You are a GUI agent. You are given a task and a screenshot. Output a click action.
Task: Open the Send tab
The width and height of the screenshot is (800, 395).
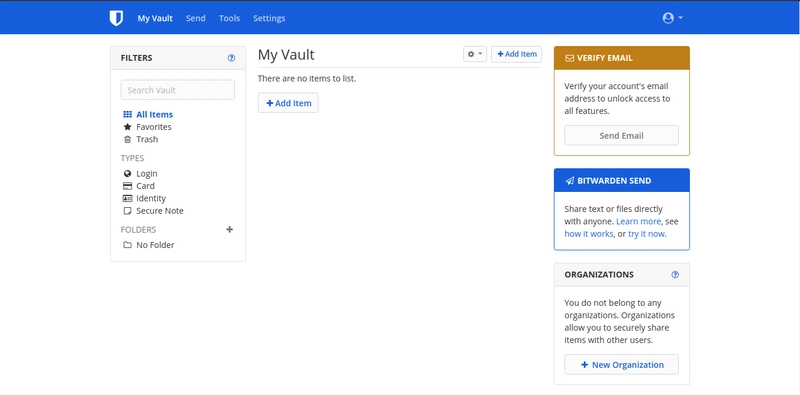195,18
